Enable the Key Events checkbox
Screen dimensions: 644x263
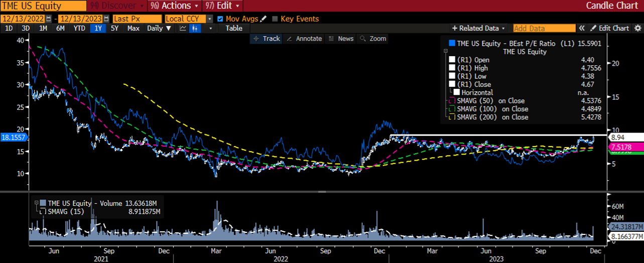pyautogui.click(x=275, y=19)
